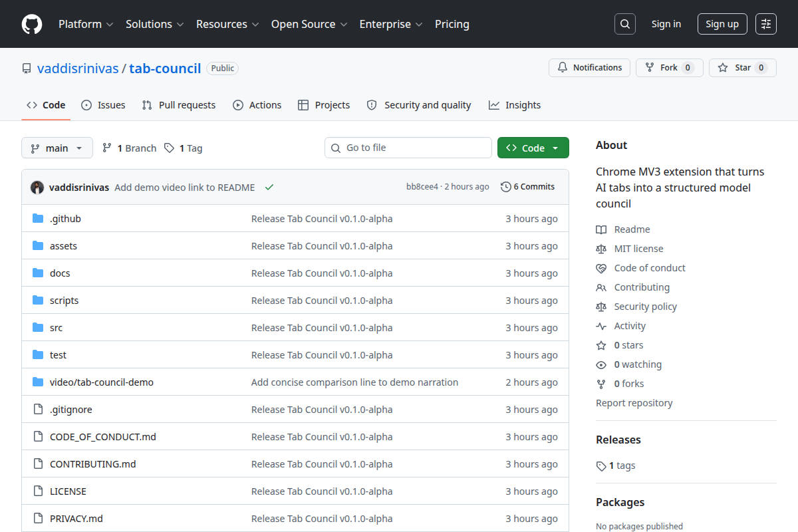Click the star icon in Star button
Viewport: 798px width, 532px height.
[x=723, y=68]
